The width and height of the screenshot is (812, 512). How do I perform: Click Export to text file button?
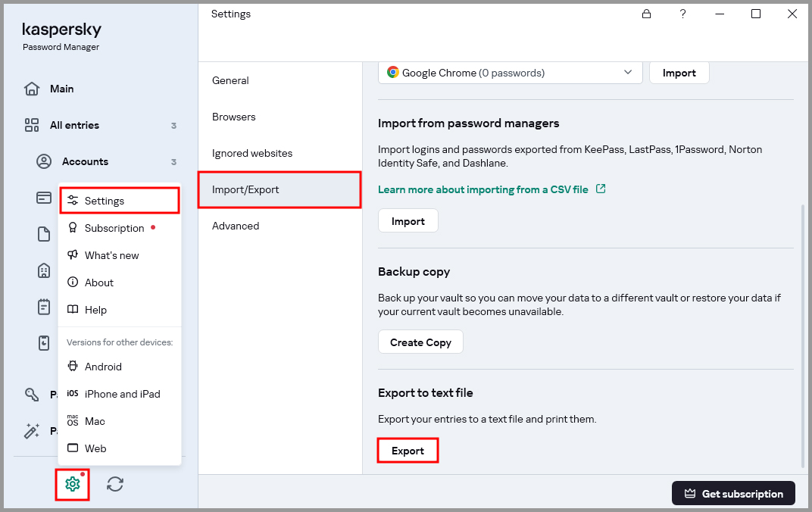(x=408, y=451)
